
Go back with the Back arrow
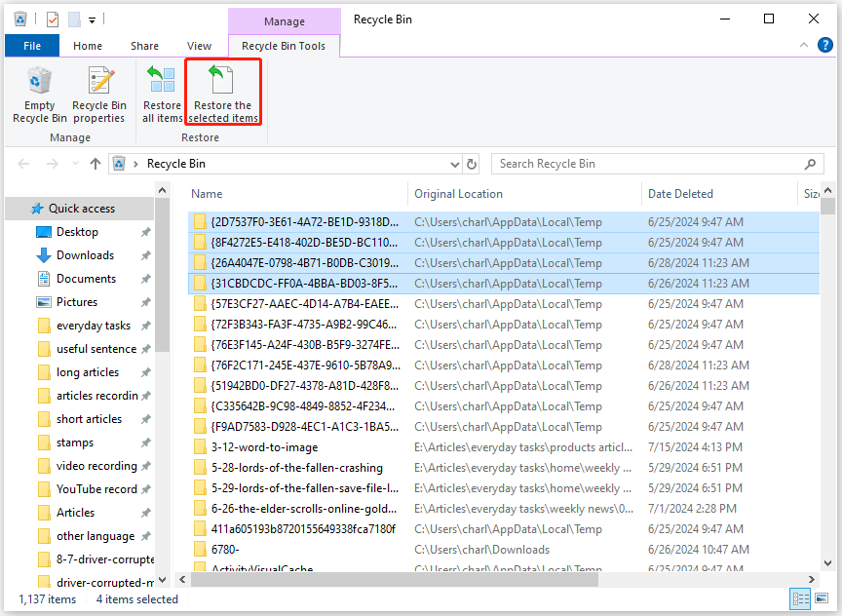[23, 164]
